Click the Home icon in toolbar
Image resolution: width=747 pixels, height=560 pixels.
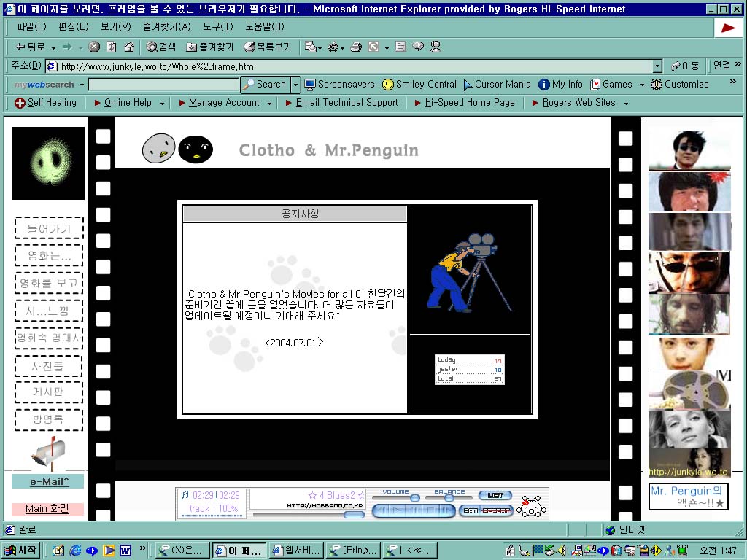pyautogui.click(x=129, y=47)
